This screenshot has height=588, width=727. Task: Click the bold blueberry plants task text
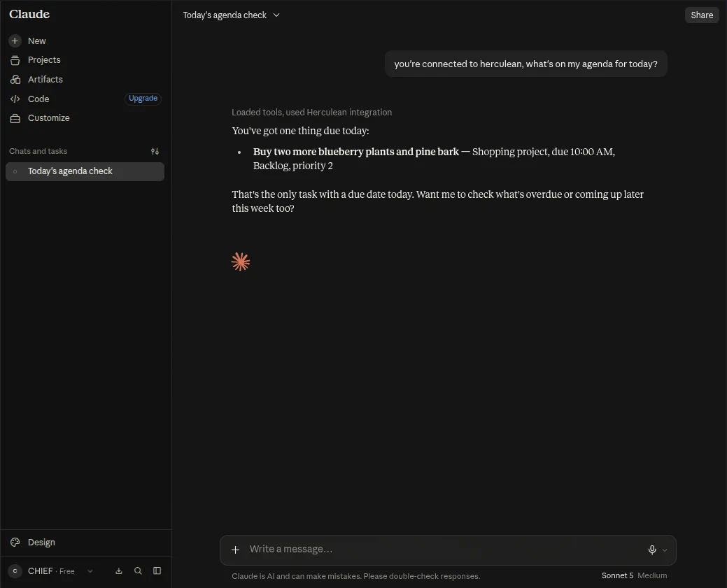tap(355, 152)
